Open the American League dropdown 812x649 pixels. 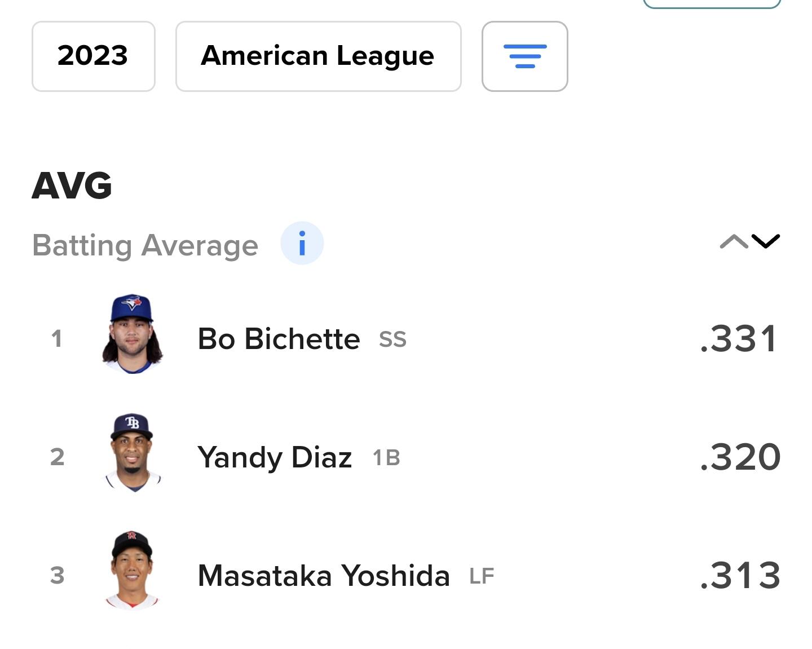tap(318, 56)
